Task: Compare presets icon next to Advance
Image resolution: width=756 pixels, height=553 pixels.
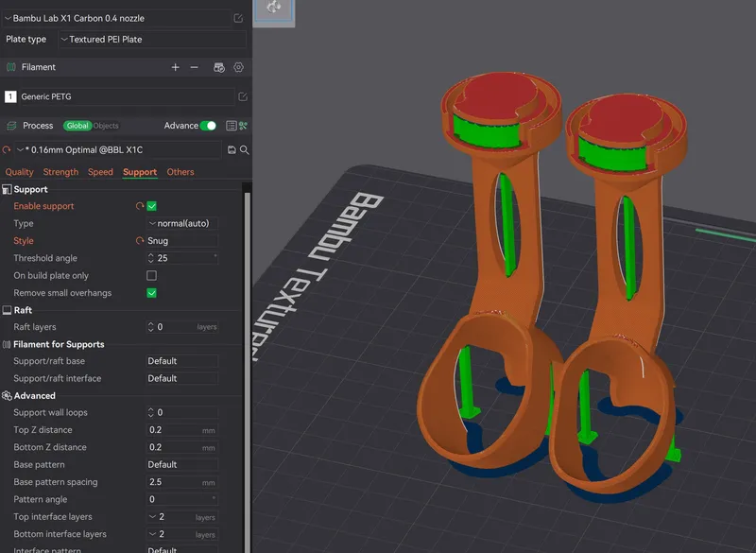Action: pyautogui.click(x=244, y=126)
